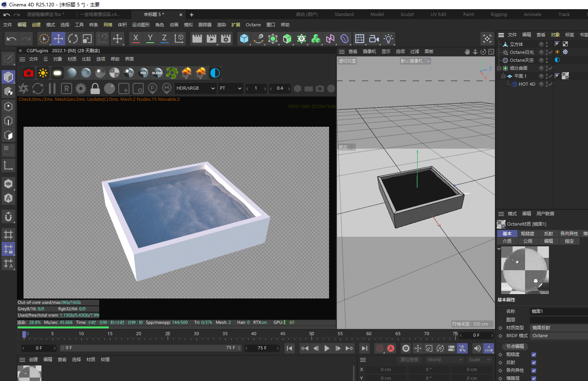588x381 pixels.
Task: Collapse the 细分曲面 tree item
Action: (x=499, y=68)
